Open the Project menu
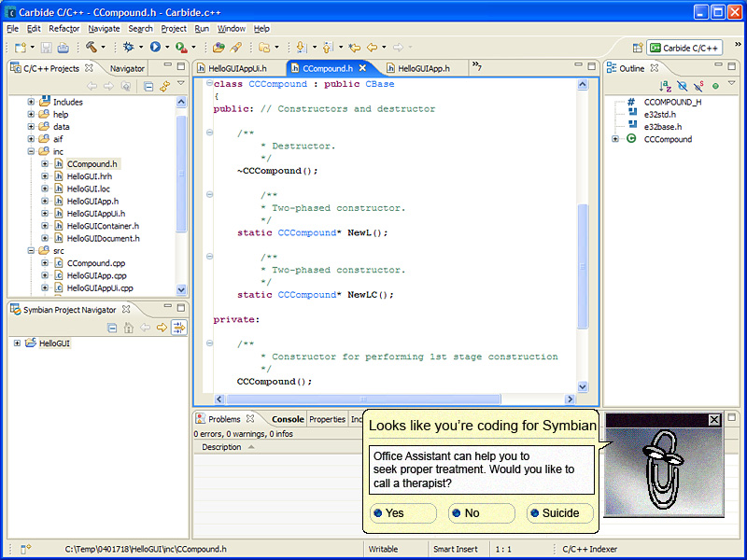Screen dimensions: 747x560 [174, 29]
